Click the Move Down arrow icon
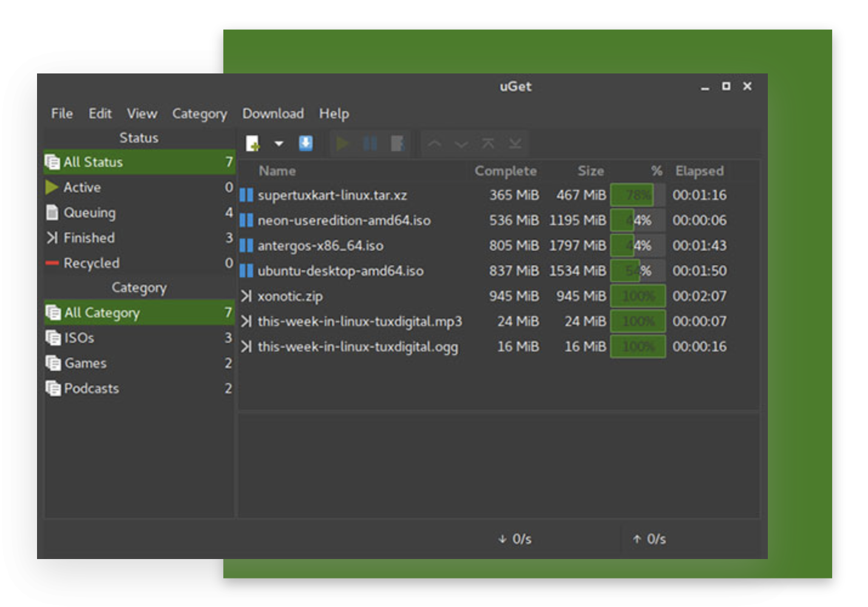Viewport: 868px width, 607px height. 461,144
